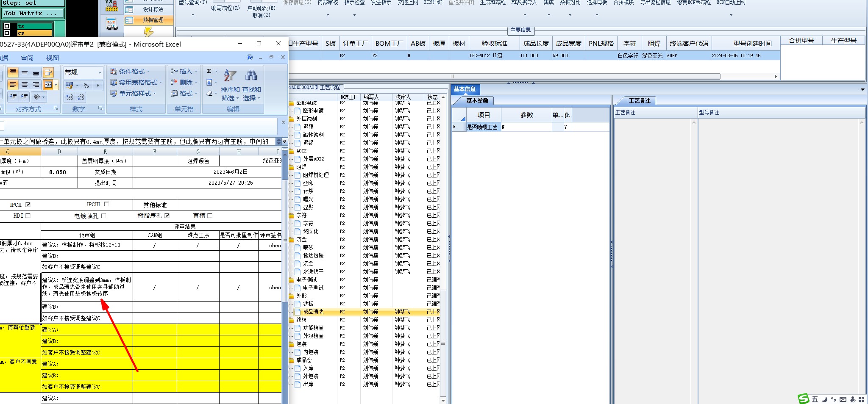Click the 是否喷锡工艺 parameter value field
Viewport: 868px width, 404px height.
tap(526, 127)
